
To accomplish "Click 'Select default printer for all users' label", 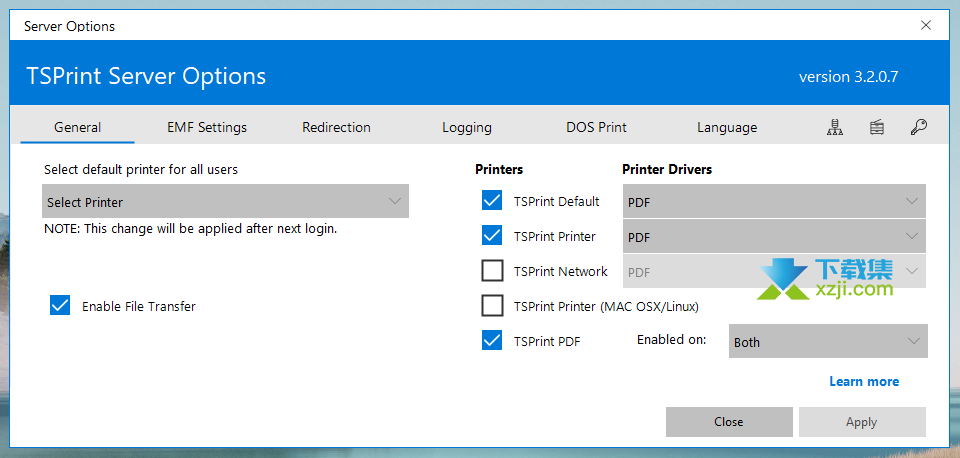I will pyautogui.click(x=141, y=169).
